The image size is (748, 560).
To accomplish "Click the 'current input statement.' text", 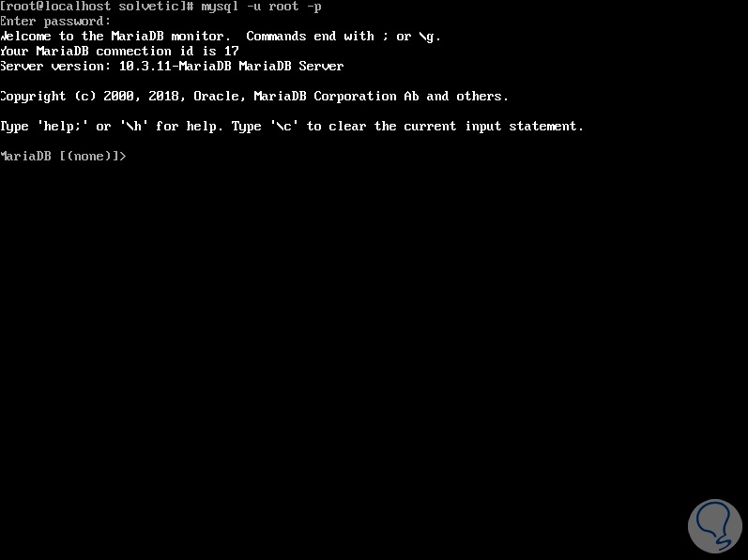I will tap(494, 127).
